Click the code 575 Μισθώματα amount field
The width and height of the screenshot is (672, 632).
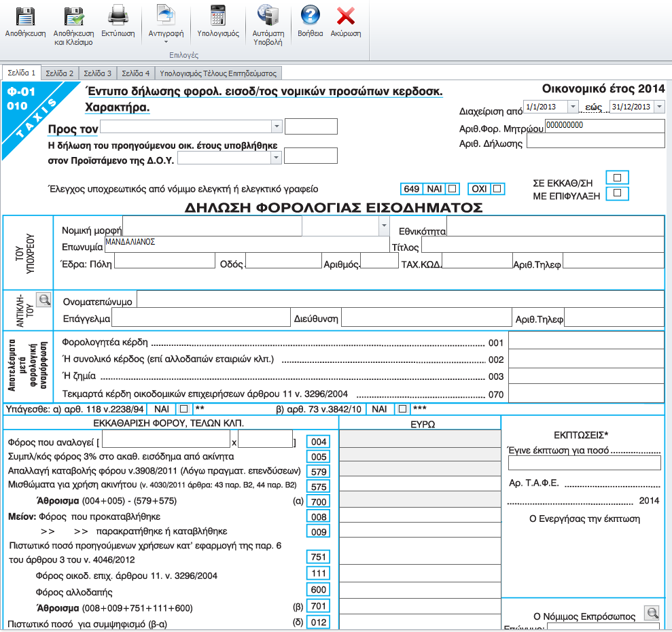click(420, 484)
